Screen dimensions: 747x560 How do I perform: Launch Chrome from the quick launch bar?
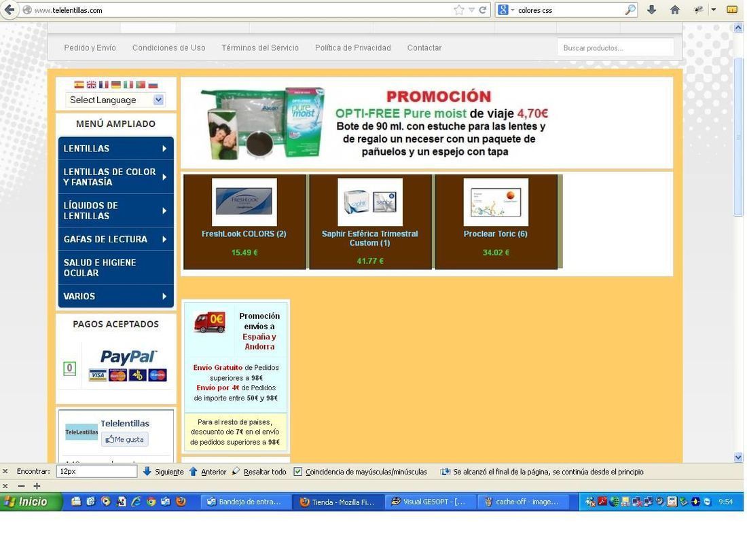point(151,502)
